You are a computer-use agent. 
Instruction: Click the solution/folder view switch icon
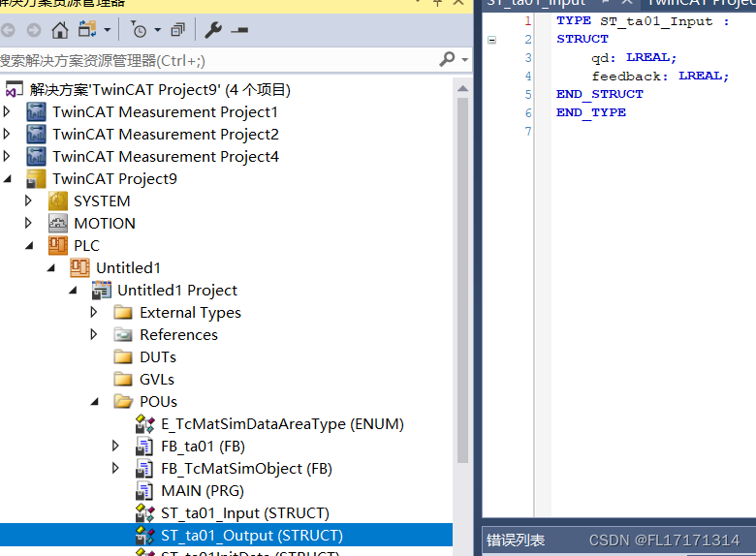click(x=87, y=30)
